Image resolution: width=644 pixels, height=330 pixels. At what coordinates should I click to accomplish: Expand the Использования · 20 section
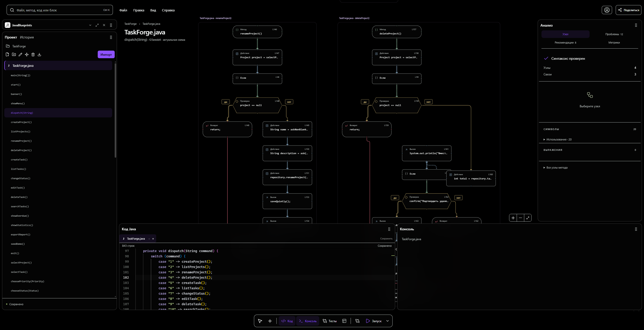[557, 139]
